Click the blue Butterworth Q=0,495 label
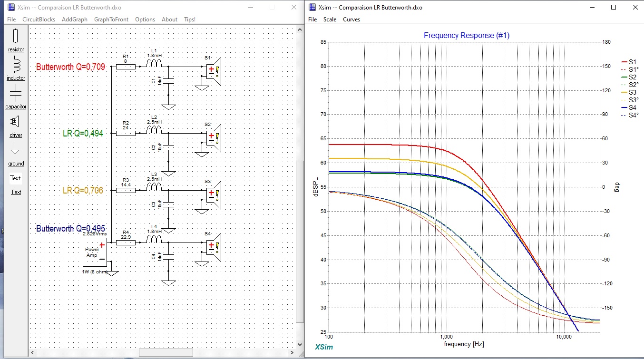 [70, 228]
